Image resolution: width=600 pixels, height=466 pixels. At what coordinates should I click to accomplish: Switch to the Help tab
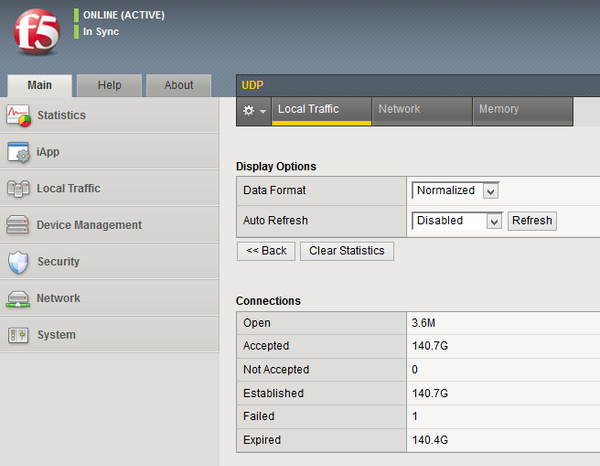click(109, 85)
